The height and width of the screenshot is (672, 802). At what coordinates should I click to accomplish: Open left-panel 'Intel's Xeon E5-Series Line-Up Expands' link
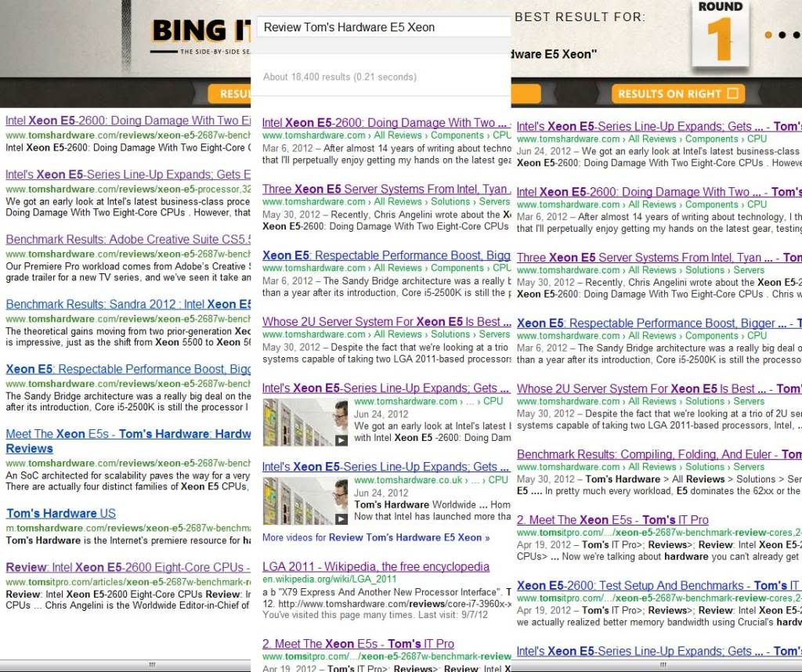(128, 175)
